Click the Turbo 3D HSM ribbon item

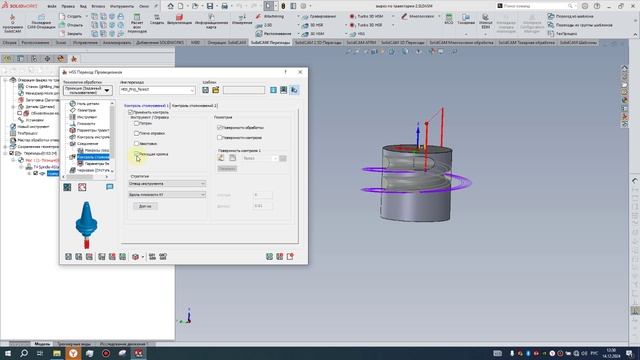[x=366, y=16]
